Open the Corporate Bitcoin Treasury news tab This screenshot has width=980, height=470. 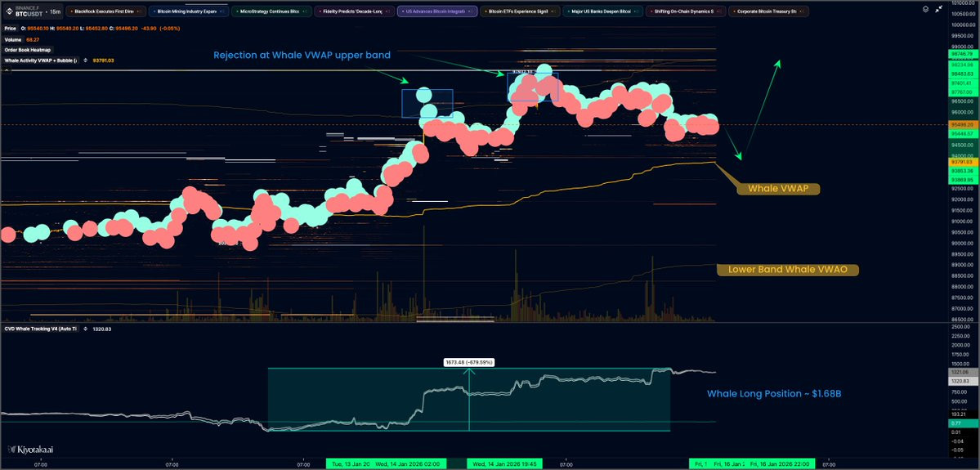(768, 11)
